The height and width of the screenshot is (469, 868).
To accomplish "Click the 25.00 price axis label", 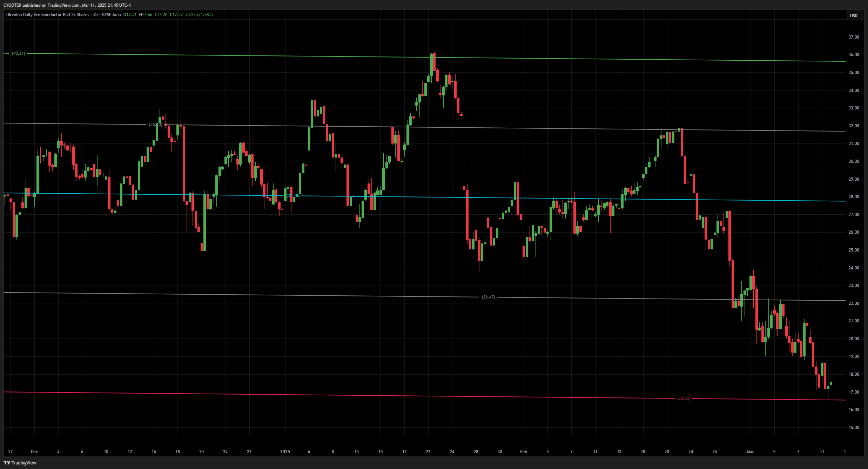I will click(854, 250).
